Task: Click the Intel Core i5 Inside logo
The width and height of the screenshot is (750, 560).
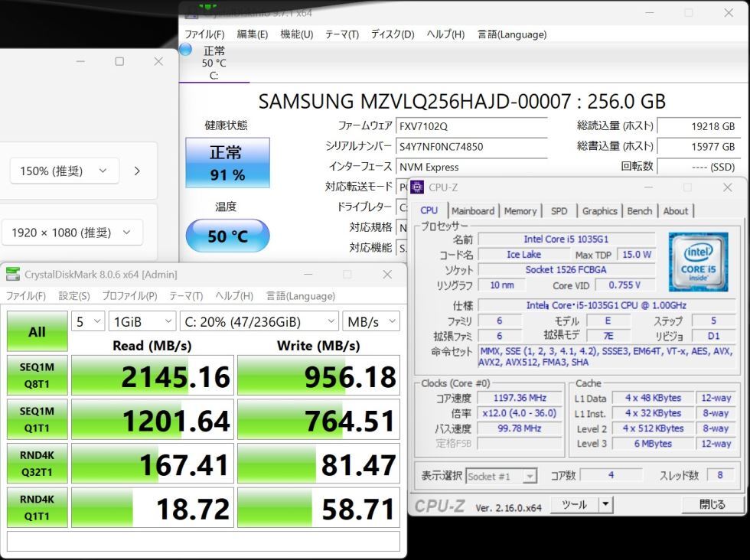Action: point(698,261)
